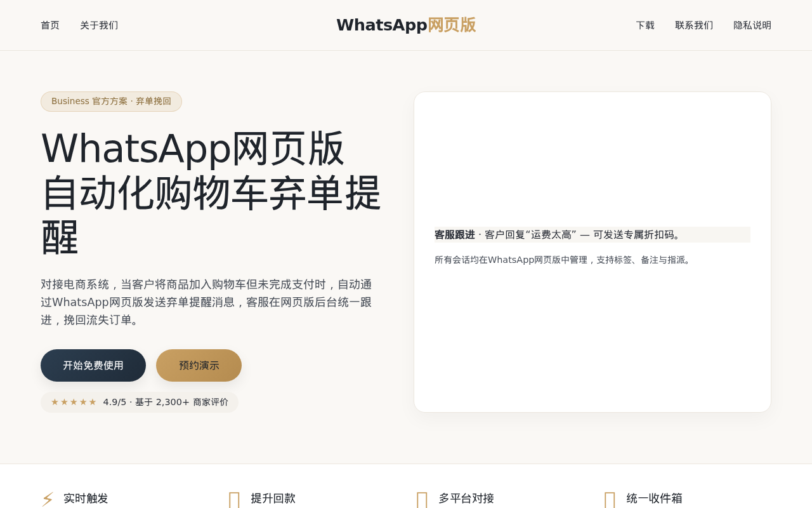Click the five-star rating icons
This screenshot has width=812, height=508.
pos(74,402)
